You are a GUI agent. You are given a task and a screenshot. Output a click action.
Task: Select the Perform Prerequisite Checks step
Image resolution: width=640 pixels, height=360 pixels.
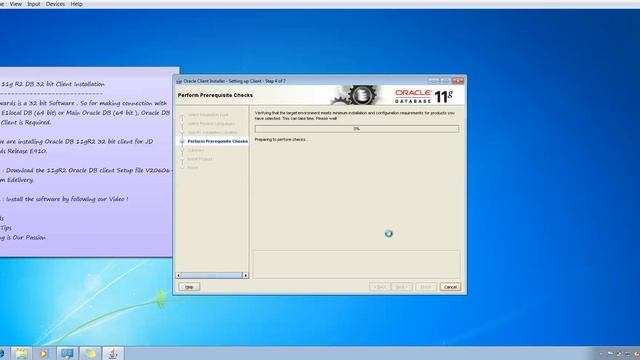click(218, 141)
